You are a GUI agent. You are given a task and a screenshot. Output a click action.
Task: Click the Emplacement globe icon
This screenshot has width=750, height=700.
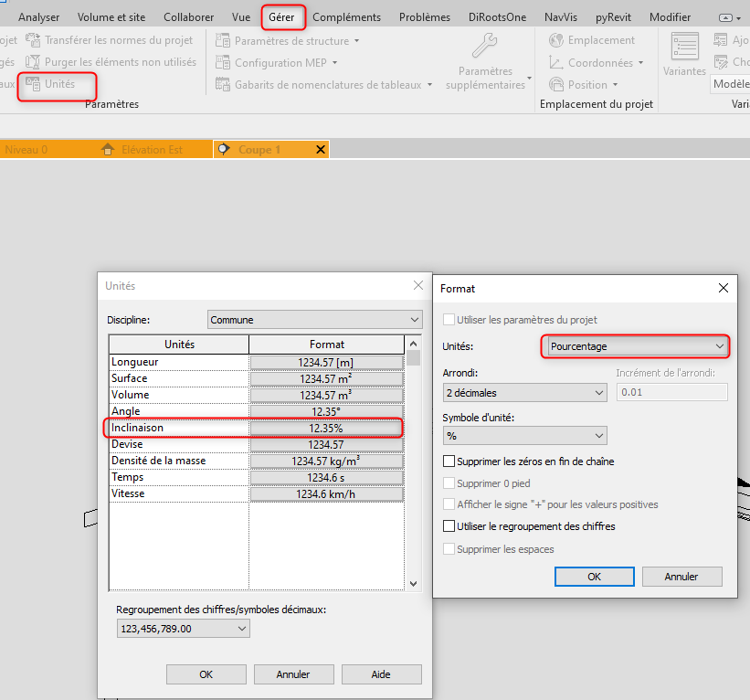tap(555, 40)
